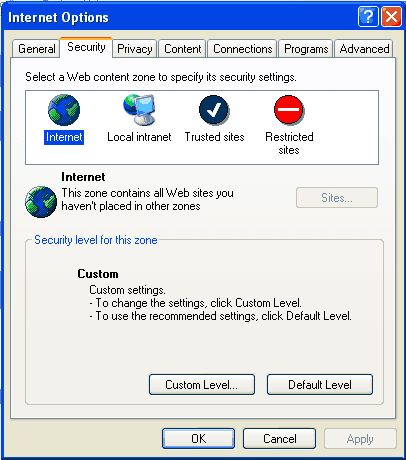Image resolution: width=406 pixels, height=460 pixels.
Task: Reset zone with Default Level button
Action: 320,385
